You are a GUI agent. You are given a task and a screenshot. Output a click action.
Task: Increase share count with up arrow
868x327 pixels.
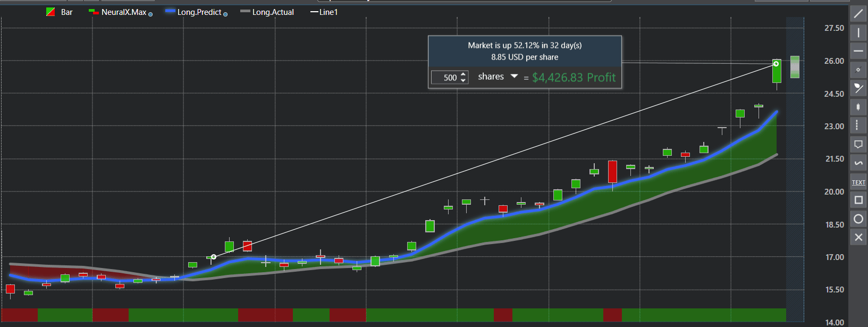(463, 74)
